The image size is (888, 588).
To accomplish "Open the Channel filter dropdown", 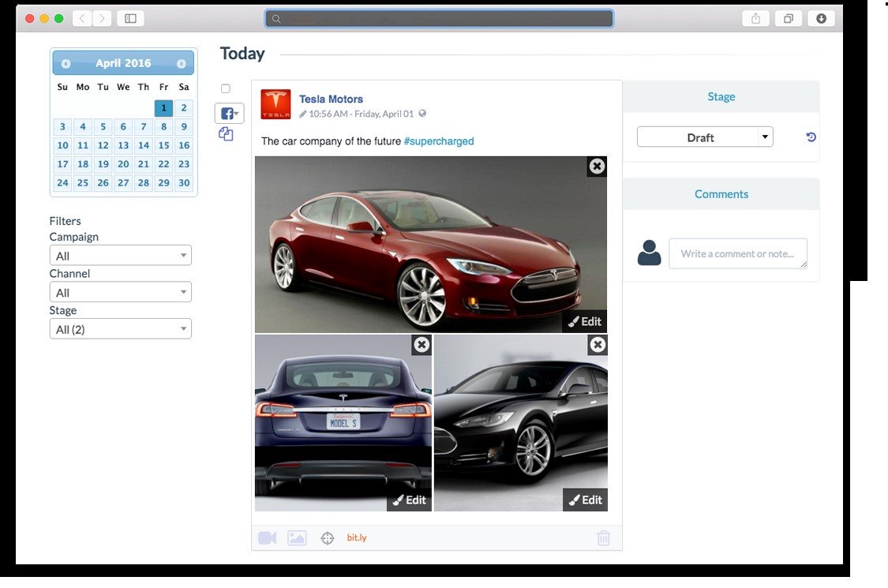I will click(121, 292).
